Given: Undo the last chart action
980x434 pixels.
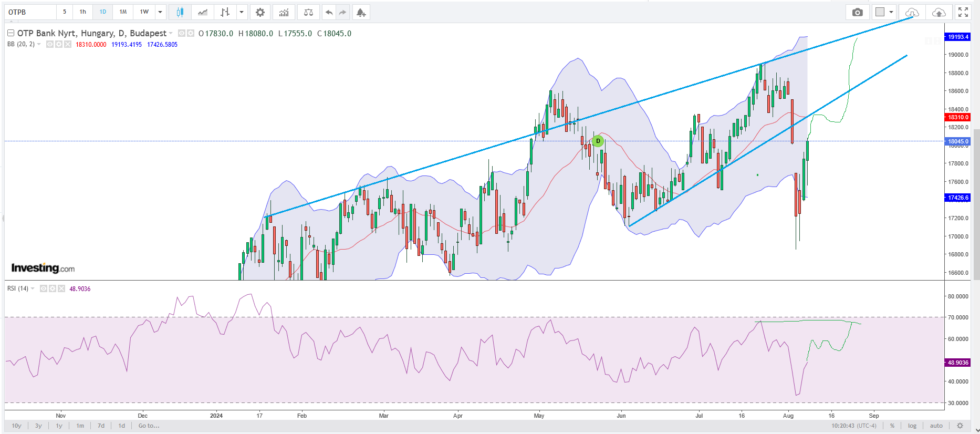Looking at the screenshot, I should (329, 12).
